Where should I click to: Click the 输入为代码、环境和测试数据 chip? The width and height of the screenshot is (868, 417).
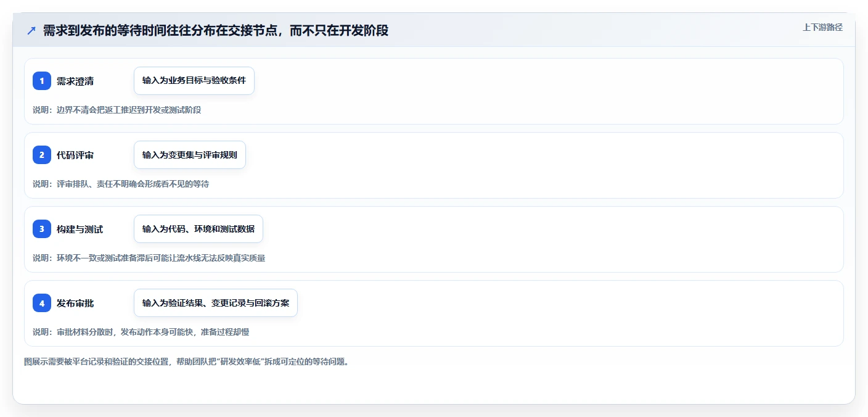pos(199,229)
